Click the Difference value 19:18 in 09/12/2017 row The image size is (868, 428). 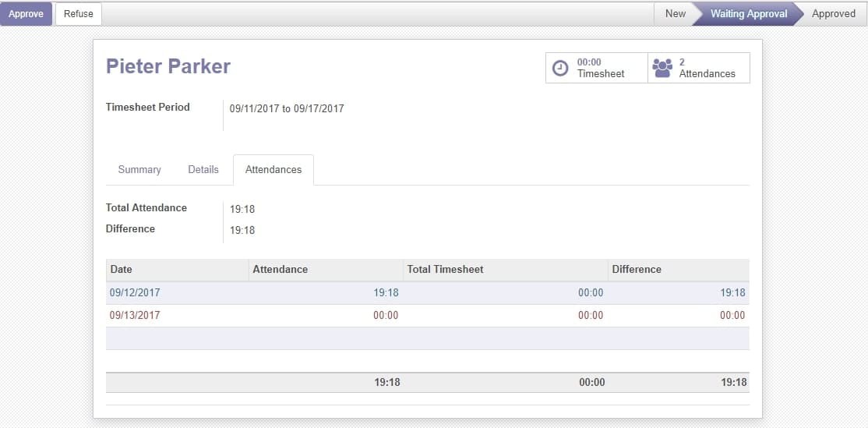pos(732,293)
